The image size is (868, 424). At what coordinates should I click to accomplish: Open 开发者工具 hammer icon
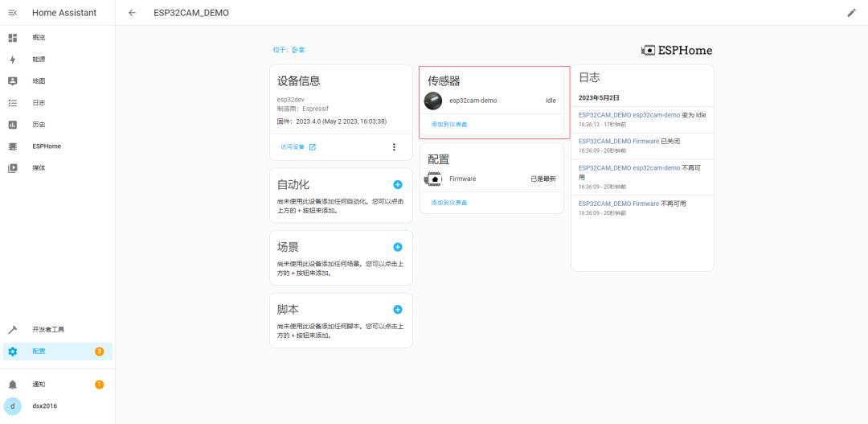click(13, 330)
